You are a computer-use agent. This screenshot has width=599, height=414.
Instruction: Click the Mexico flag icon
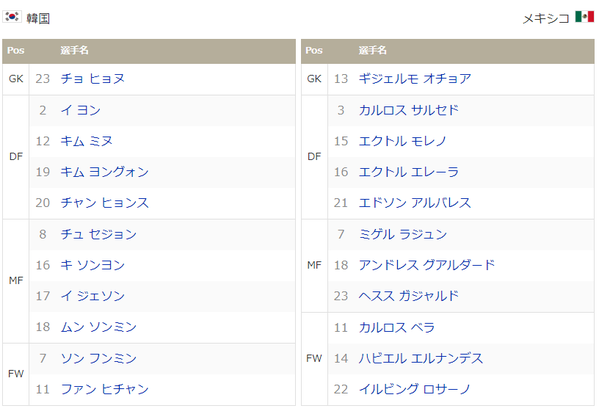click(x=584, y=17)
